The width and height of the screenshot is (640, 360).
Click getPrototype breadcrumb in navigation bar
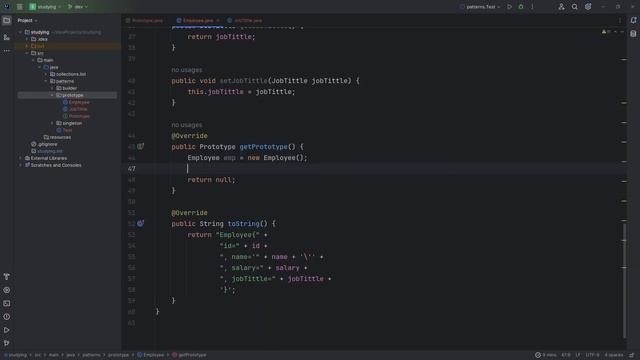189,355
